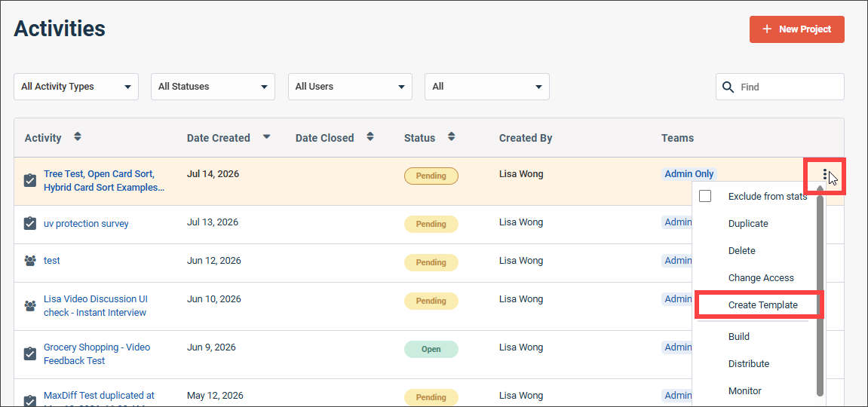Click Jun 10, 2026 date cell
The width and height of the screenshot is (868, 407).
[x=213, y=299]
